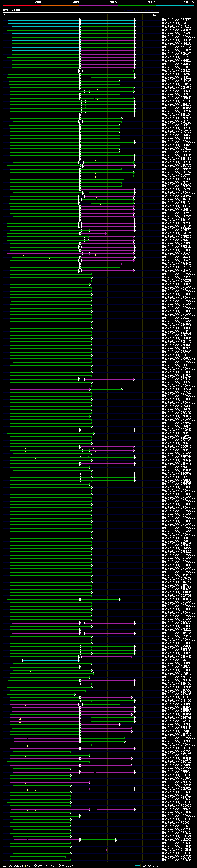Select the UniRef100_Q99873-2 label
Image resolution: width=197 pixels, height=868 pixels.
[179, 358]
